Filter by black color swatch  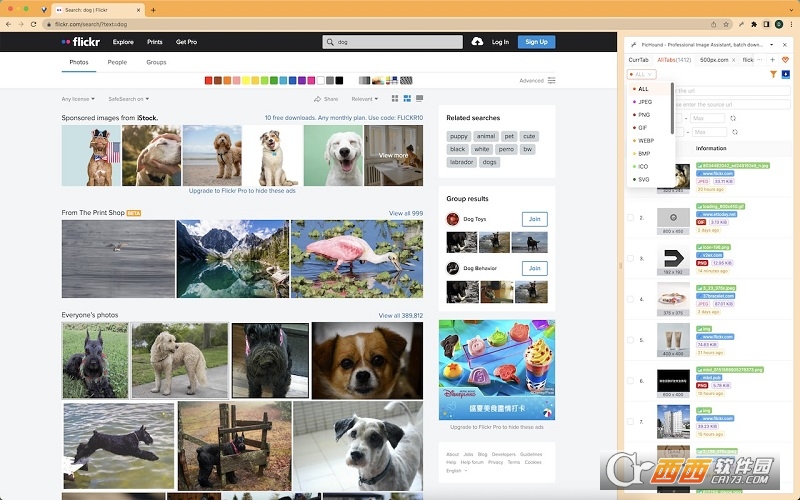point(339,81)
